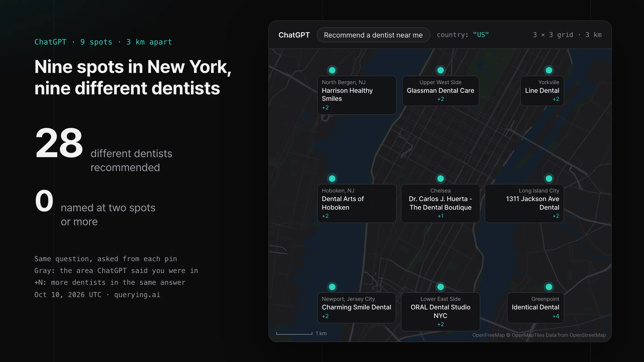Open the Glassman Dental Care card
Image resolution: width=644 pixels, height=362 pixels.
[441, 91]
